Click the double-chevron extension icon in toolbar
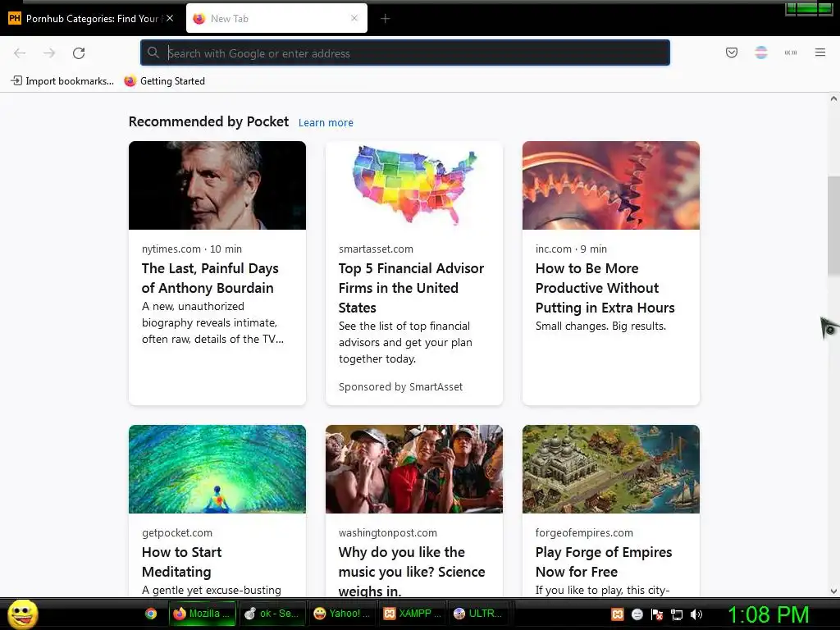Image resolution: width=840 pixels, height=630 pixels. tap(791, 52)
